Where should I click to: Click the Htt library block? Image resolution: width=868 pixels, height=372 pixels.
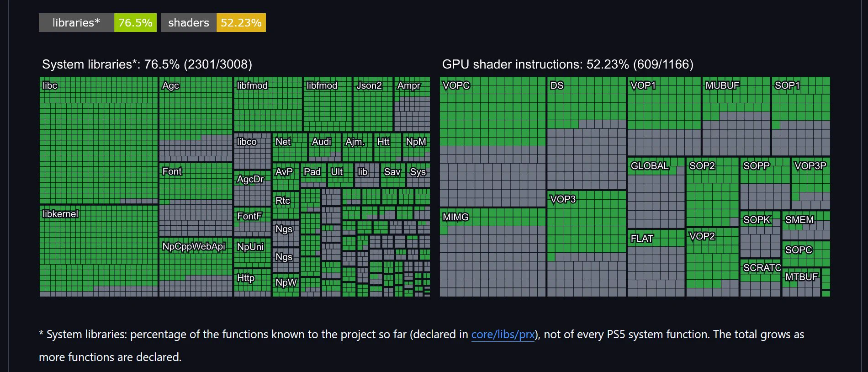[387, 147]
